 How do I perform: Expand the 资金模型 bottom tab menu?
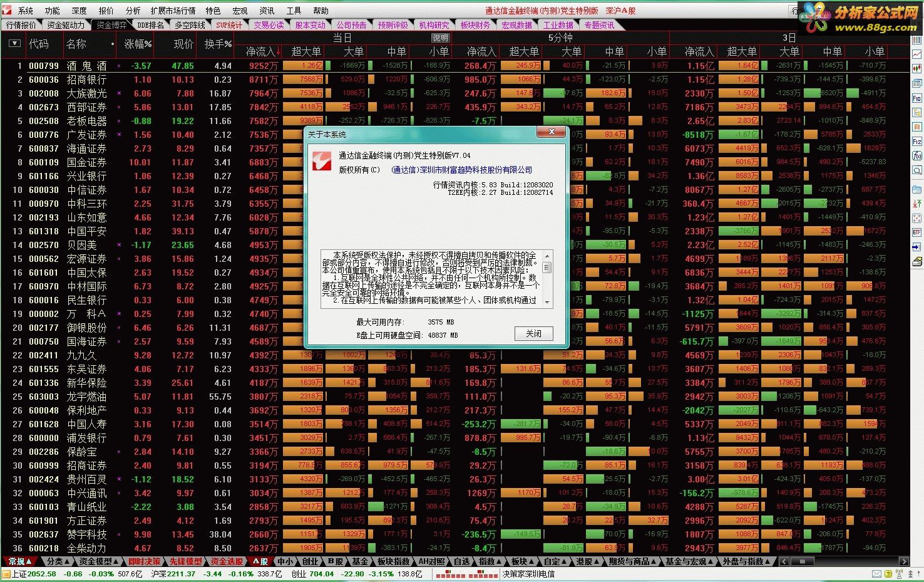(97, 561)
